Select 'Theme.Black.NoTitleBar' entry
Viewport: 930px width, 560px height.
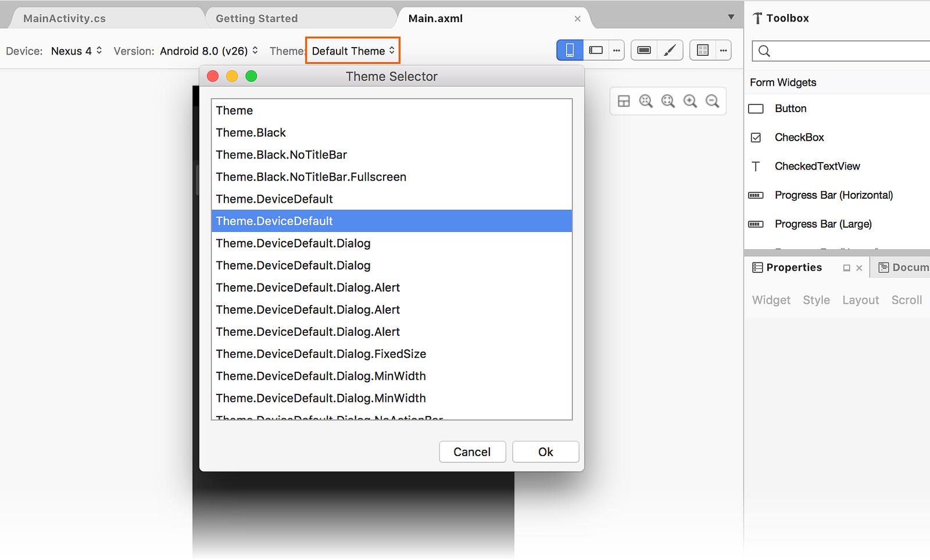click(392, 155)
